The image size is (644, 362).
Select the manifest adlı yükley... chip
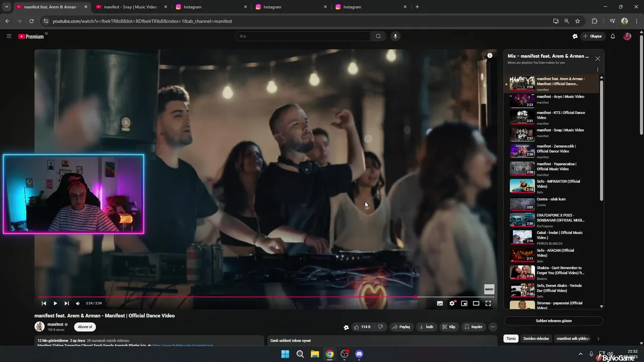click(573, 339)
